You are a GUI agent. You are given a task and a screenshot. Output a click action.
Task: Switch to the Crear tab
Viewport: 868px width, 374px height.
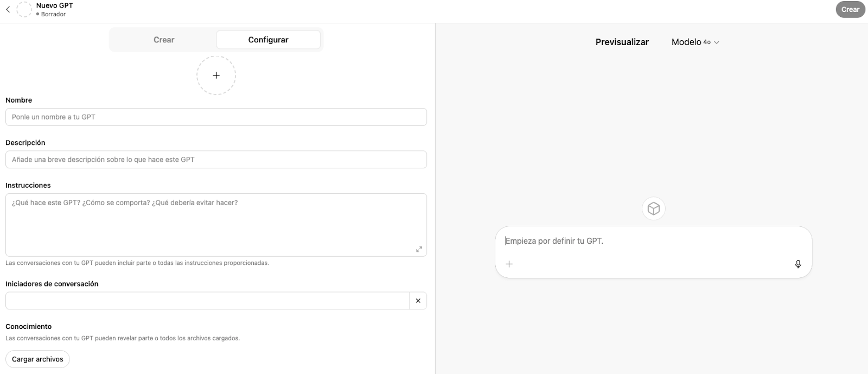[x=164, y=39]
